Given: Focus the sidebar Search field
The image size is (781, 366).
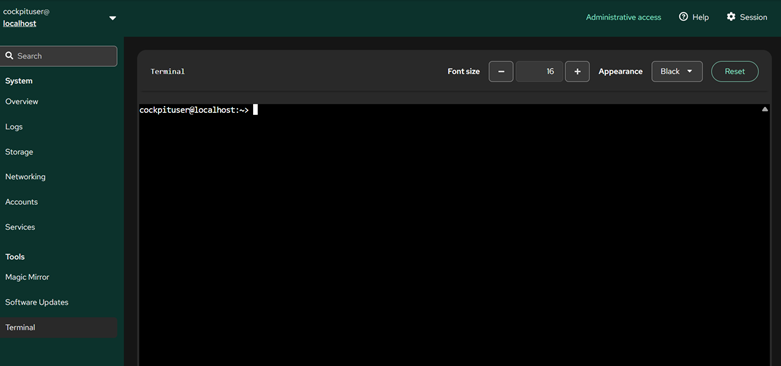Looking at the screenshot, I should pos(59,56).
